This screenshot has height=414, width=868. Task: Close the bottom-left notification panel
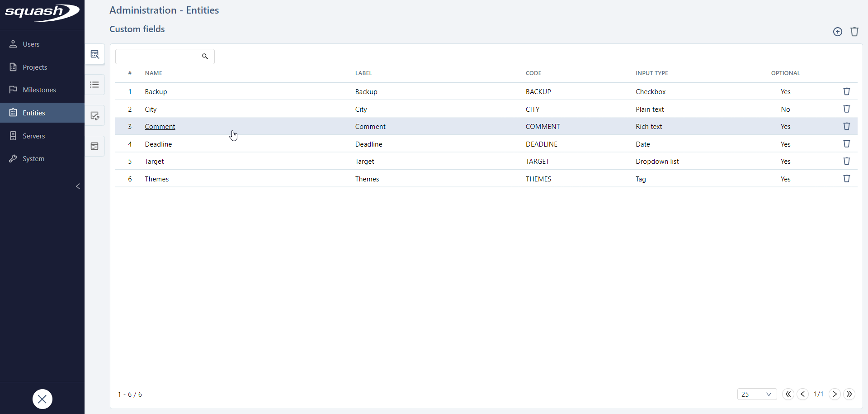click(42, 399)
